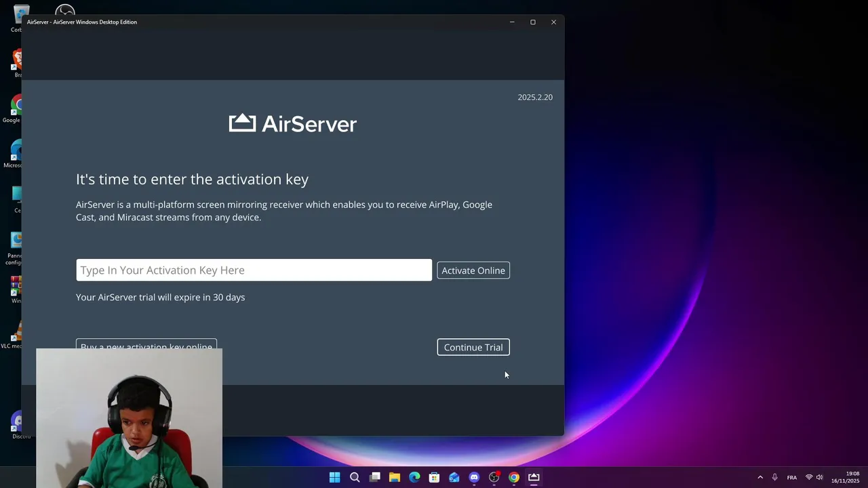The width and height of the screenshot is (868, 488).
Task: Open the FRA language selector
Action: click(792, 477)
